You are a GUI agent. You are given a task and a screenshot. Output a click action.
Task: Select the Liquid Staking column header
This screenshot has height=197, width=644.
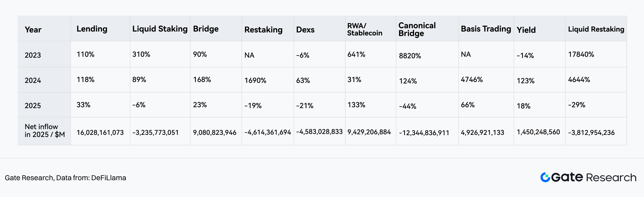[x=160, y=29]
